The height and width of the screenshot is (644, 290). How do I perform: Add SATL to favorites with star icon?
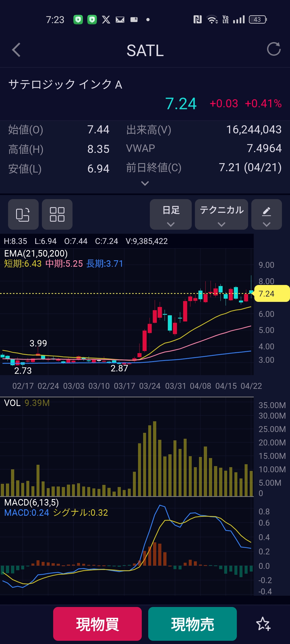coord(263,624)
